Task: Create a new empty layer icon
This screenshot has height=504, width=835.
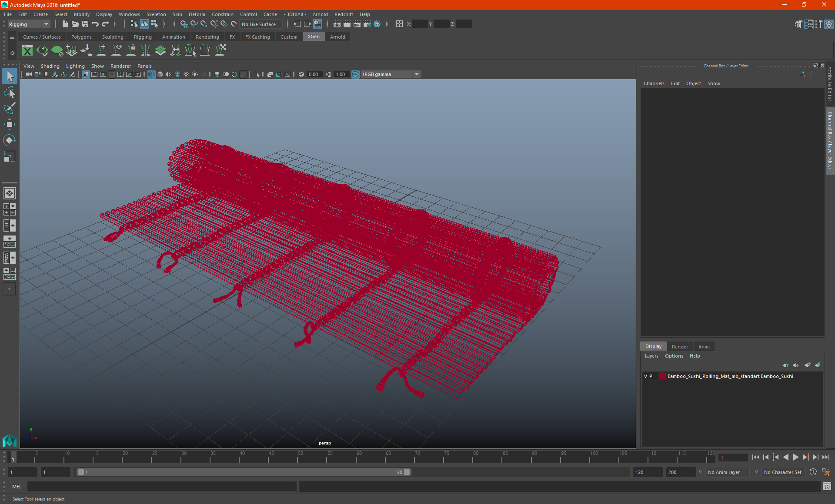Action: click(x=807, y=365)
